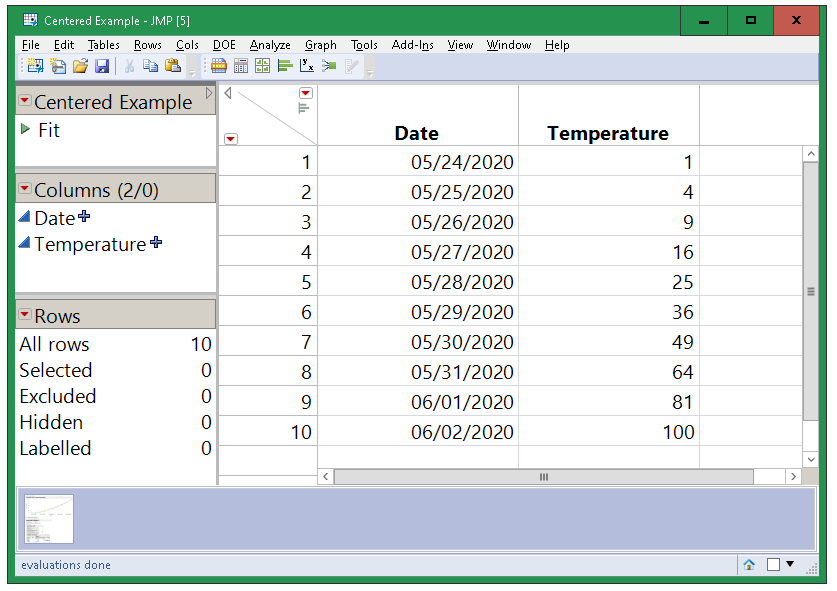
Task: Open the Help menu
Action: point(557,45)
